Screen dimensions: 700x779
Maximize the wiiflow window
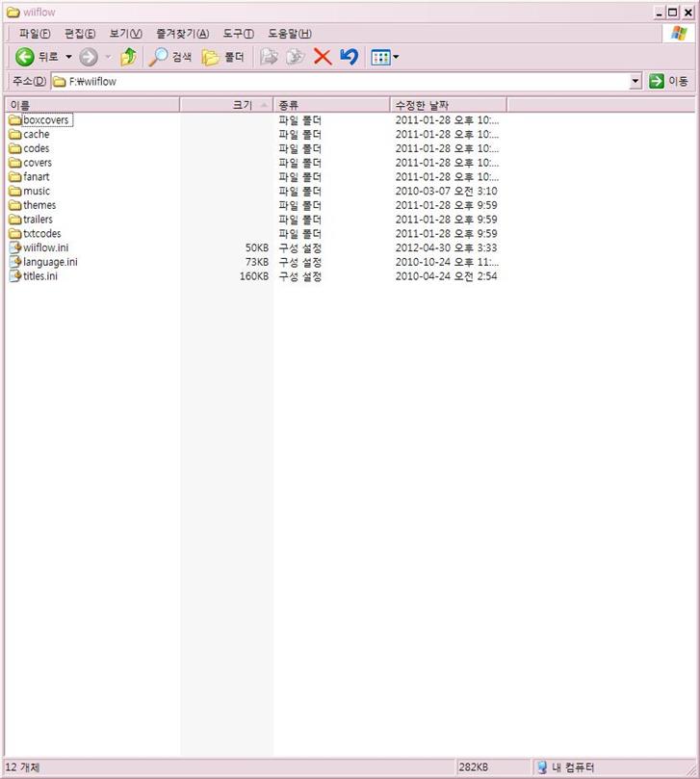(x=673, y=13)
